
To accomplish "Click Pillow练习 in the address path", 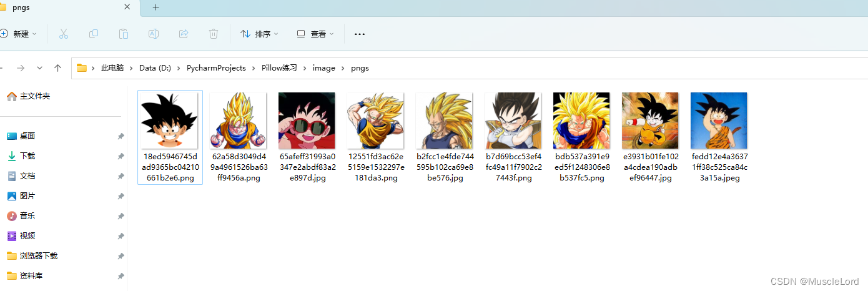I will 279,68.
